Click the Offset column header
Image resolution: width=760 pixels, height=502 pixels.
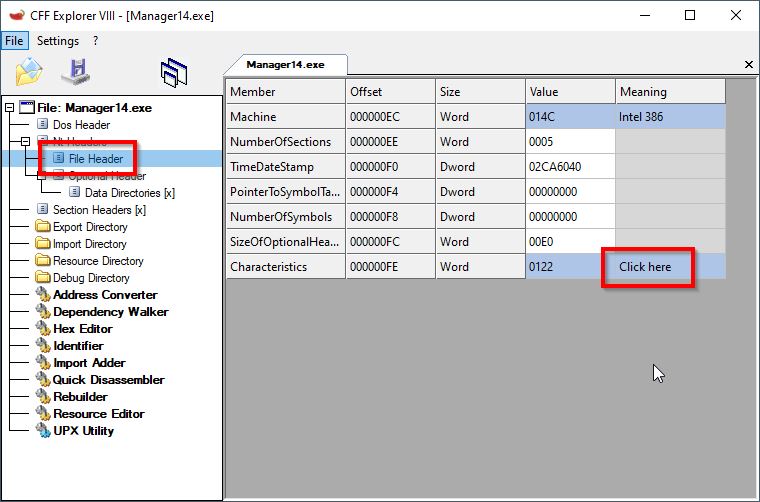[391, 92]
